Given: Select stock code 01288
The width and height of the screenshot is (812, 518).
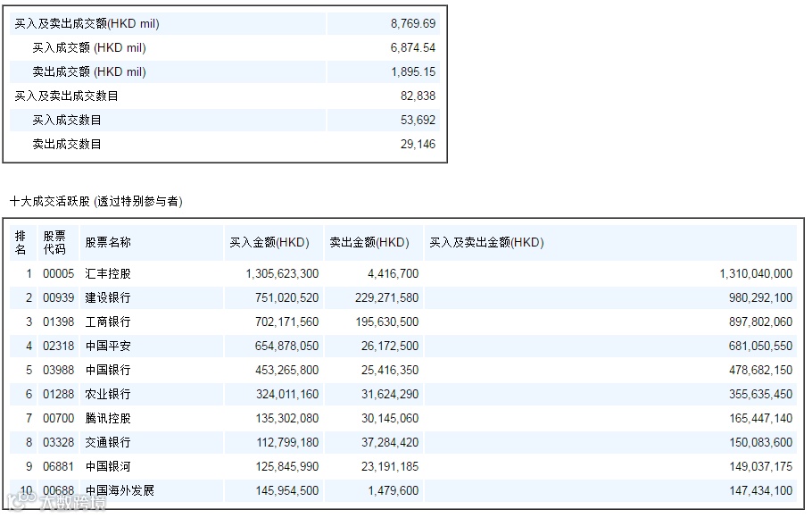Looking at the screenshot, I should click(59, 394).
